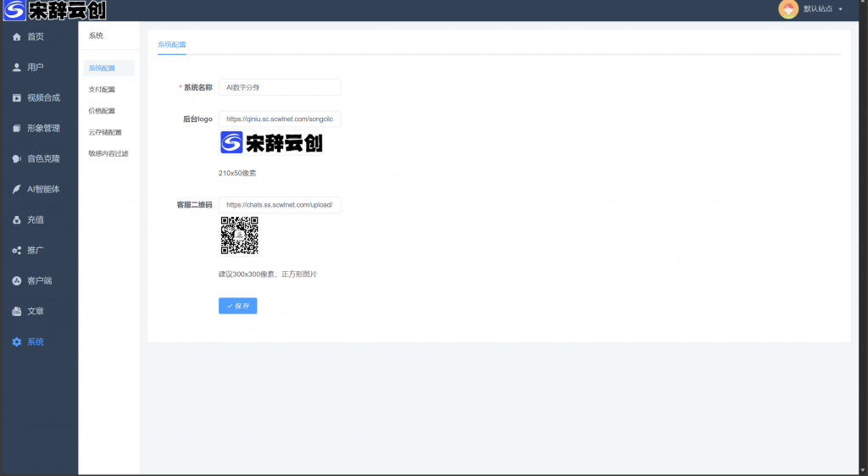The height and width of the screenshot is (476, 868).
Task: Go to 形象管理 section
Action: coord(44,128)
